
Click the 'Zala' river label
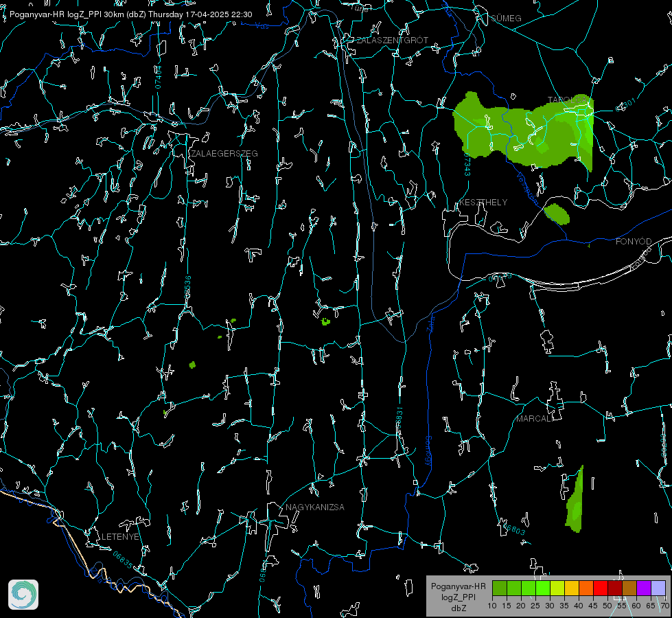coord(430,323)
